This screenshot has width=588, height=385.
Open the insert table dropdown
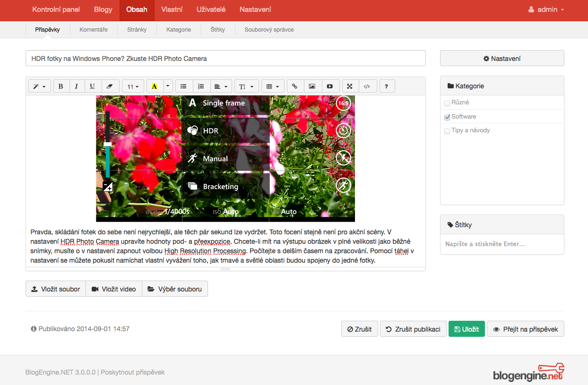(273, 86)
